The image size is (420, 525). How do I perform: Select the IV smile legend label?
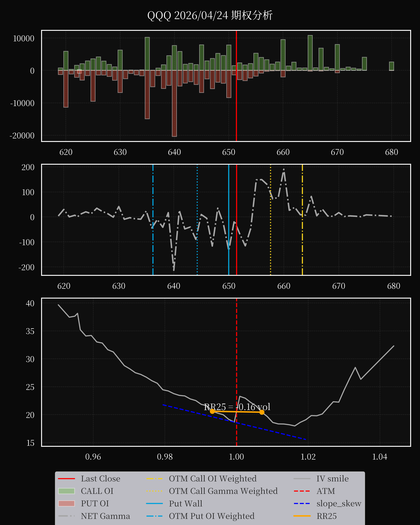click(x=333, y=479)
